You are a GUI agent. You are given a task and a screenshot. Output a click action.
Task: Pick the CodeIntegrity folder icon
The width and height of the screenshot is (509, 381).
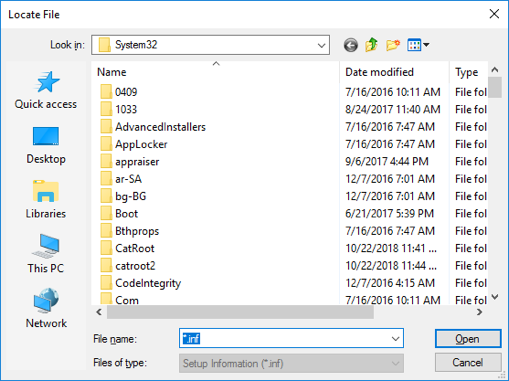point(106,283)
